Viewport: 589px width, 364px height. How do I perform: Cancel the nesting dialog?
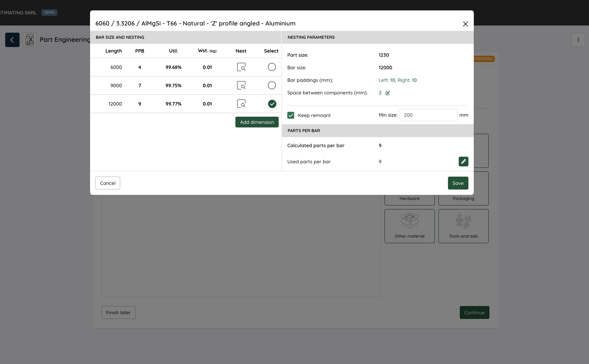(107, 183)
